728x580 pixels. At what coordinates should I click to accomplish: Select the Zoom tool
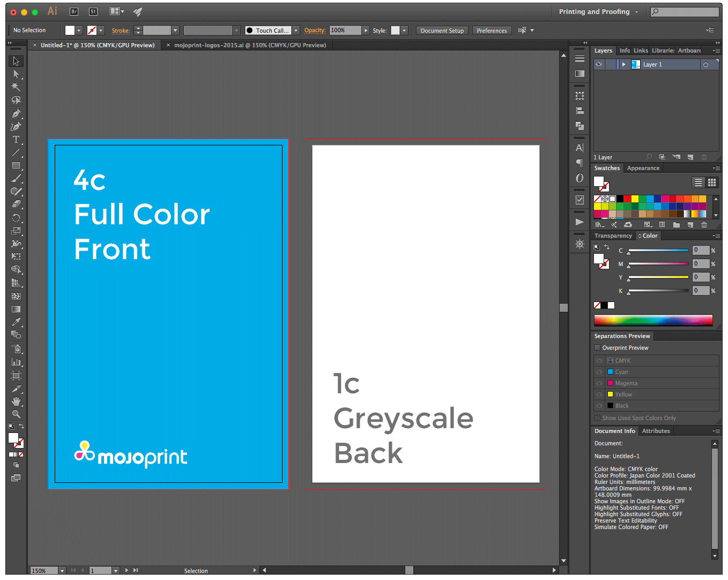(16, 414)
